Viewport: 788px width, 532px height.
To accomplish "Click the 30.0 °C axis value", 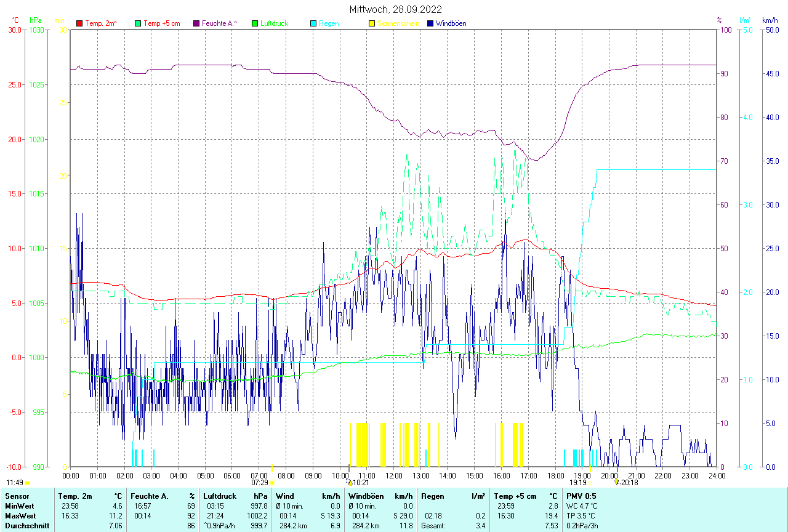I will 15,30.
